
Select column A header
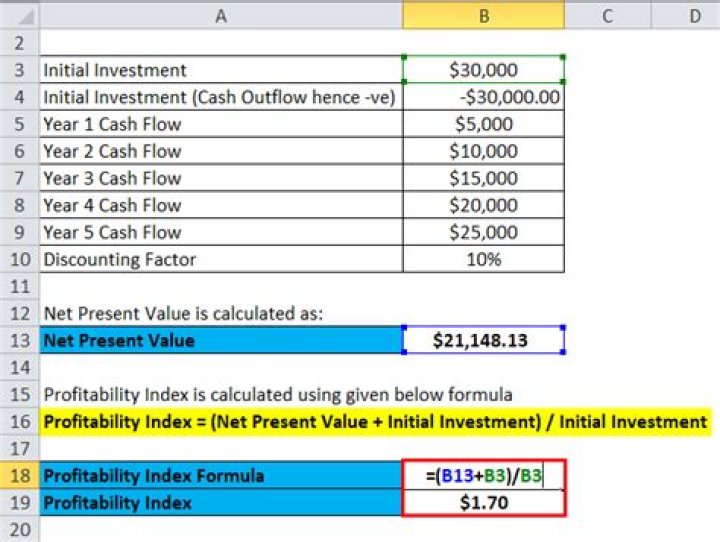[221, 16]
